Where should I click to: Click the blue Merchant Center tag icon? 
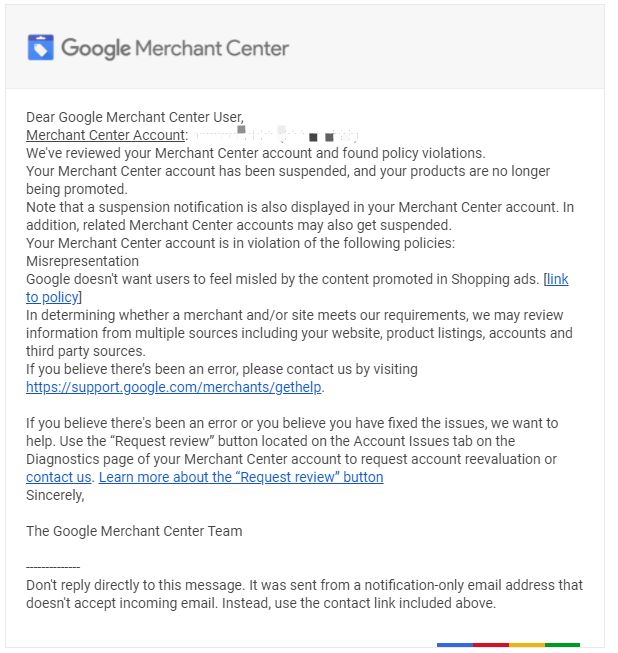[40, 47]
